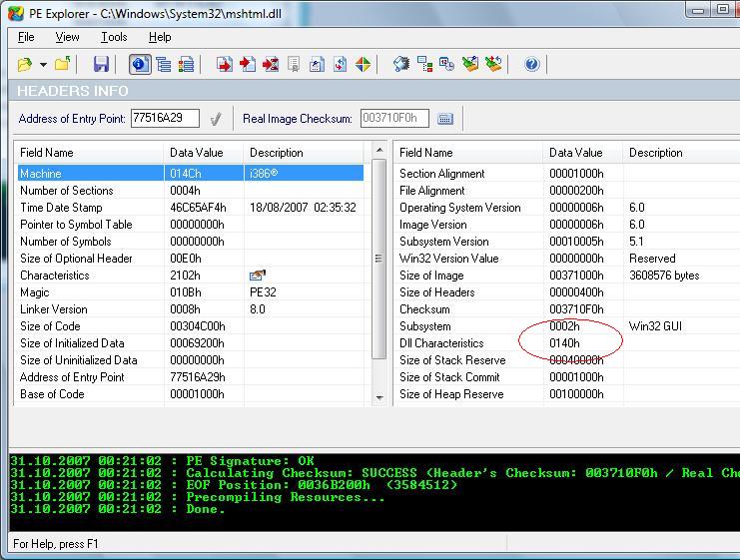Click the 0140h Dll Characteristics value
This screenshot has width=740, height=560.
click(564, 343)
